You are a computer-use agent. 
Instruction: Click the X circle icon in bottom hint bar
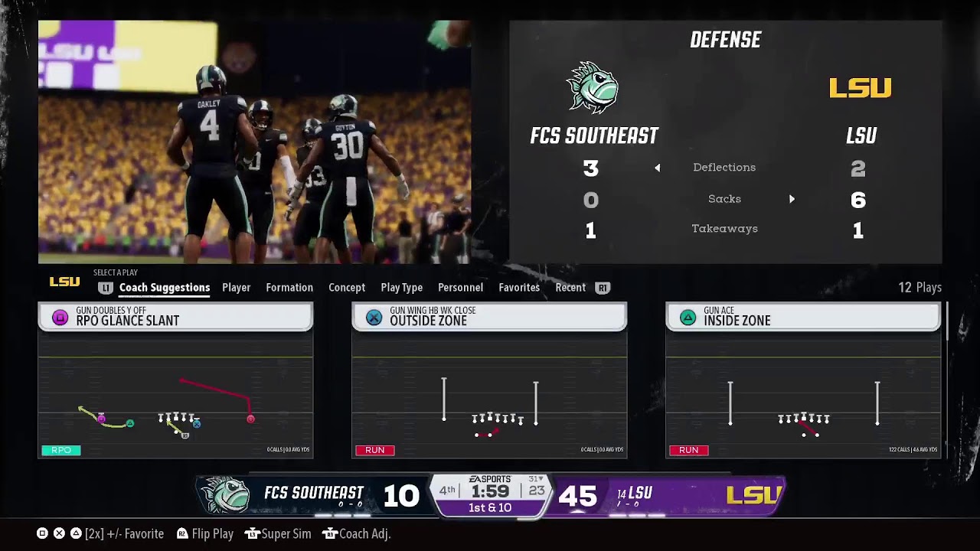pos(59,533)
